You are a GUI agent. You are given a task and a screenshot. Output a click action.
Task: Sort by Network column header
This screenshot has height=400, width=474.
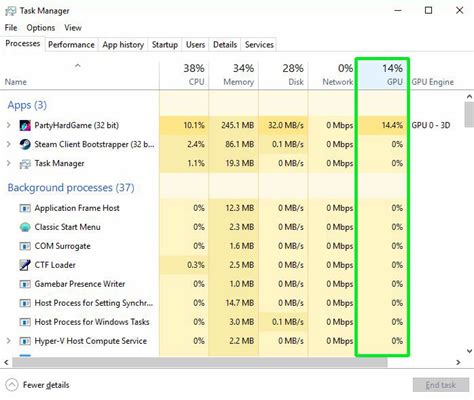[332, 75]
